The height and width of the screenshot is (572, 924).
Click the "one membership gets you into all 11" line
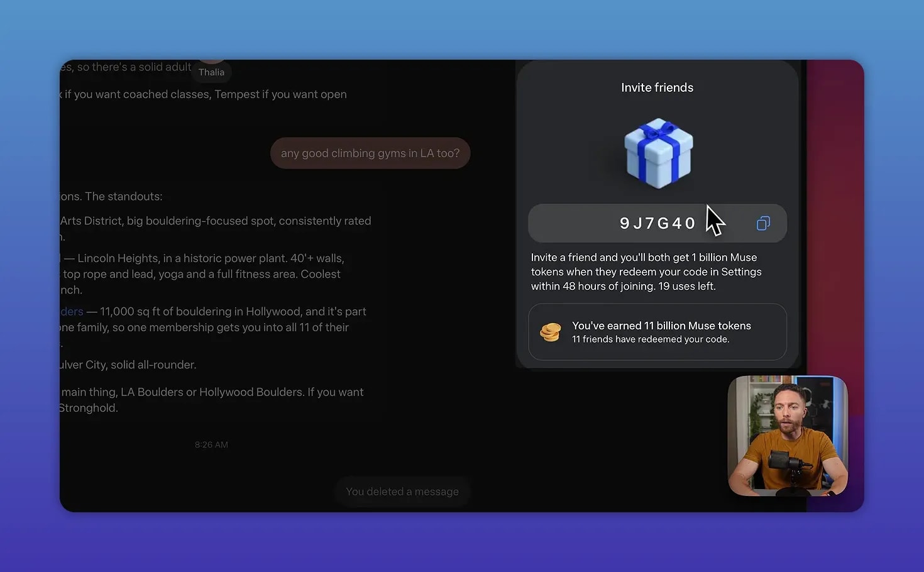coord(204,327)
